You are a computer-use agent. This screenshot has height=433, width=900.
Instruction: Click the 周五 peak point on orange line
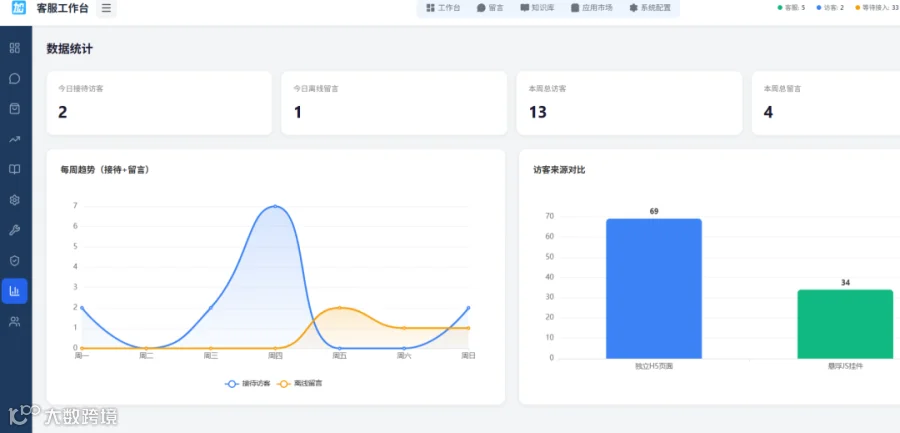(x=339, y=308)
